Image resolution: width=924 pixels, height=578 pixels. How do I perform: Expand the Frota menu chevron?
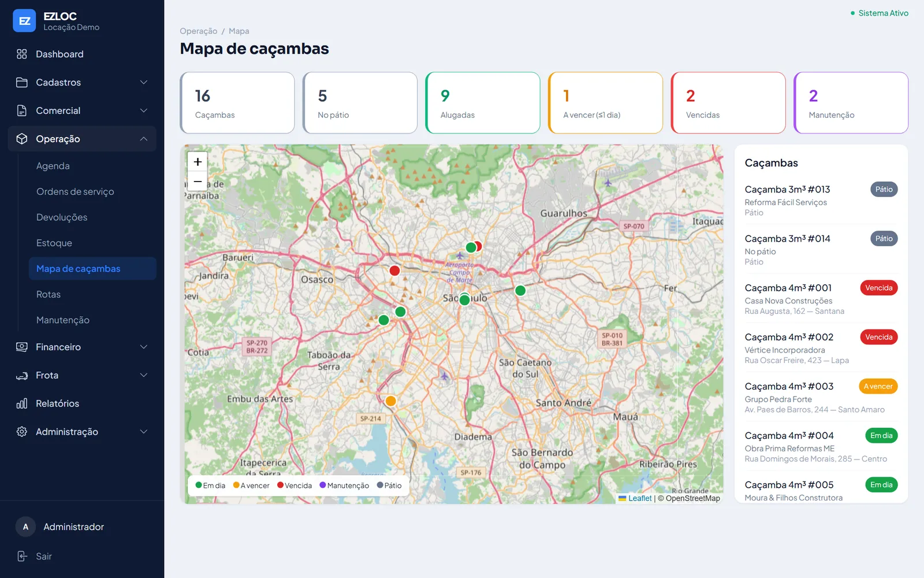(x=144, y=375)
